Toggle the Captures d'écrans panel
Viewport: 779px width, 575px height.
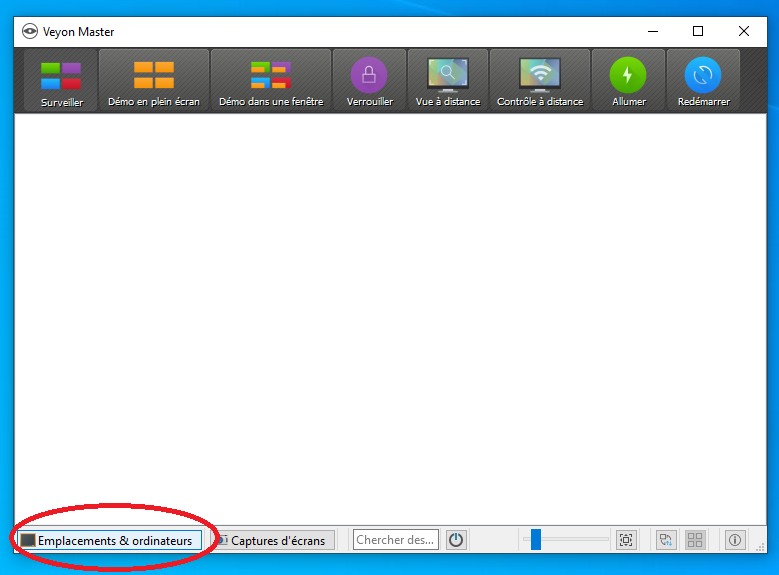(x=273, y=540)
